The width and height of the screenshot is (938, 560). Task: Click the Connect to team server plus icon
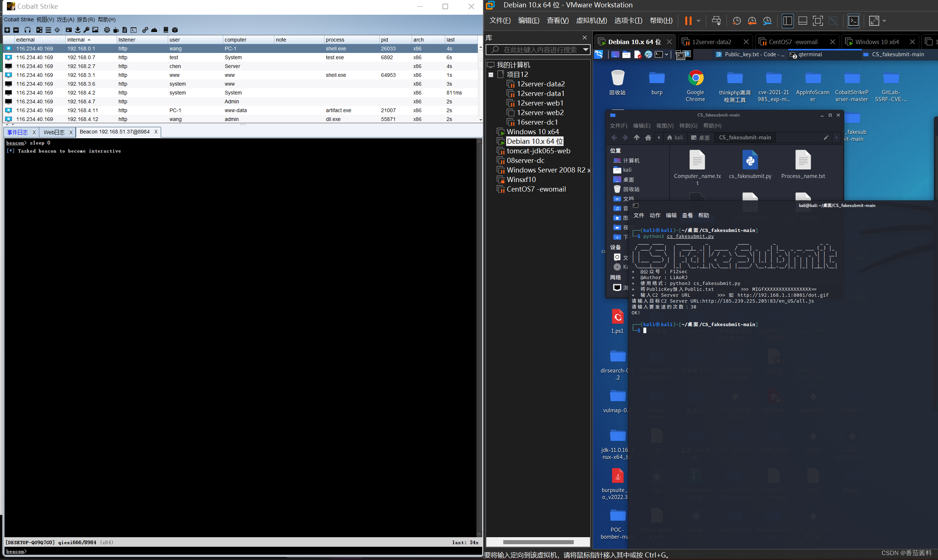7,30
